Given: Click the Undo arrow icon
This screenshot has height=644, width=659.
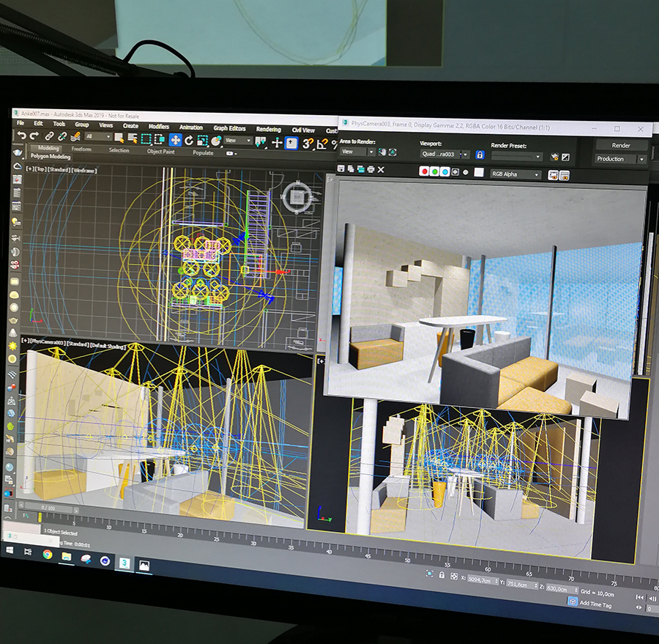Looking at the screenshot, I should coord(22,136).
